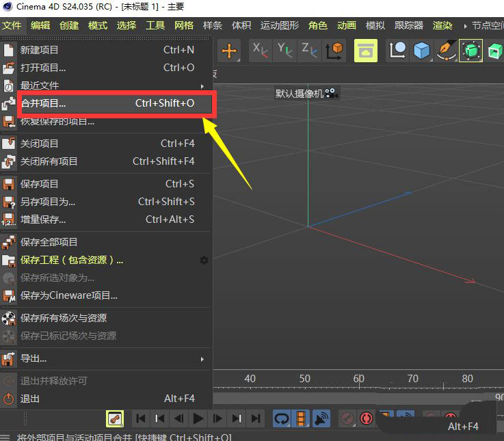Open gear settings for save with assets
The image size is (504, 441).
[204, 260]
